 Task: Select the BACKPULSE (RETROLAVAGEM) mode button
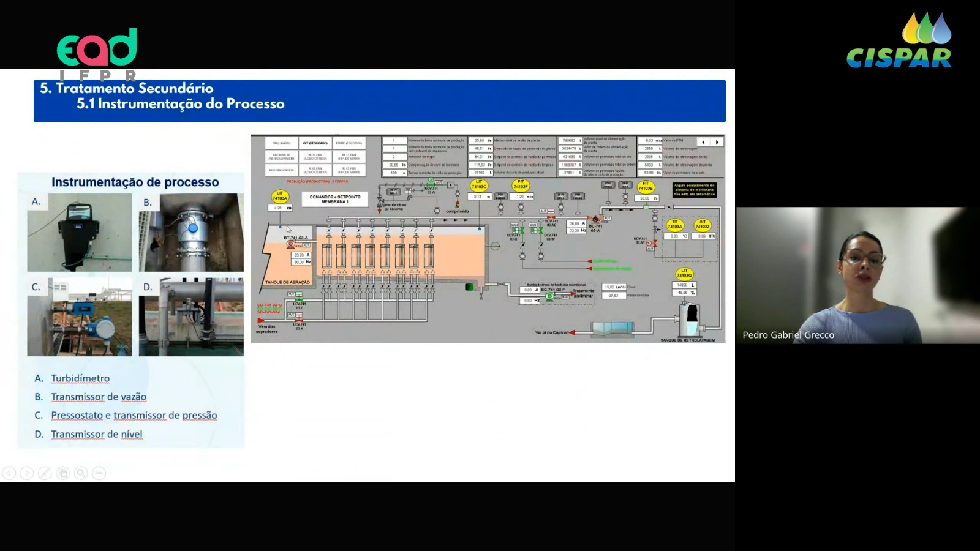[x=282, y=157]
